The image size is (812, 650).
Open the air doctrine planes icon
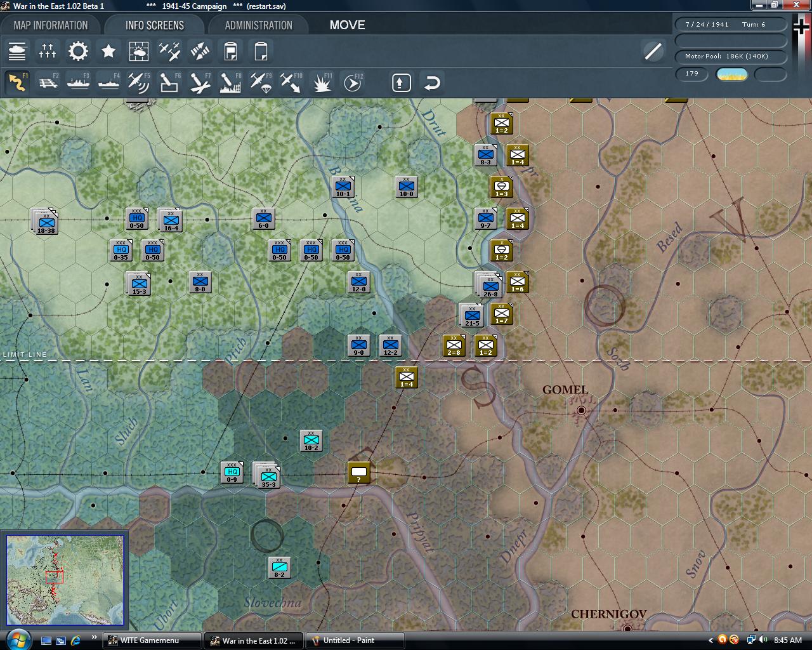point(169,51)
